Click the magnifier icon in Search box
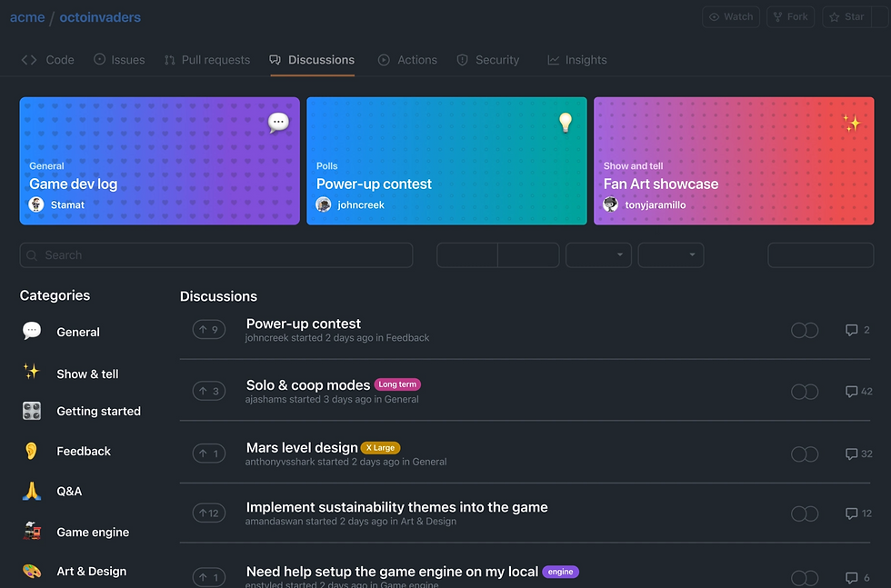 tap(32, 255)
